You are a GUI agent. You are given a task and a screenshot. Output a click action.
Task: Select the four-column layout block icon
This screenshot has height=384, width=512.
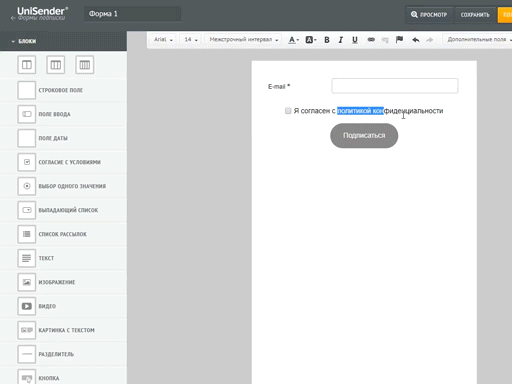coord(85,65)
